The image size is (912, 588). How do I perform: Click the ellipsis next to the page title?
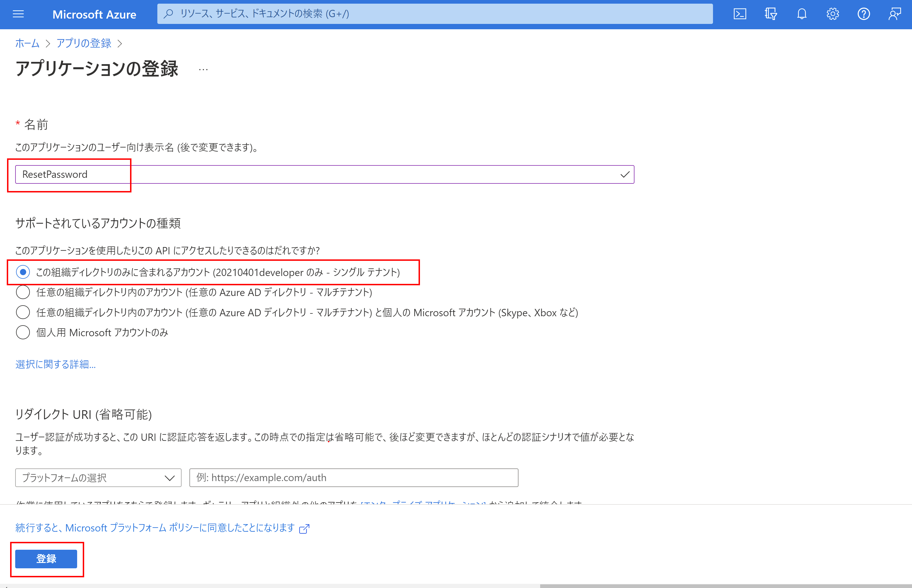(x=203, y=70)
